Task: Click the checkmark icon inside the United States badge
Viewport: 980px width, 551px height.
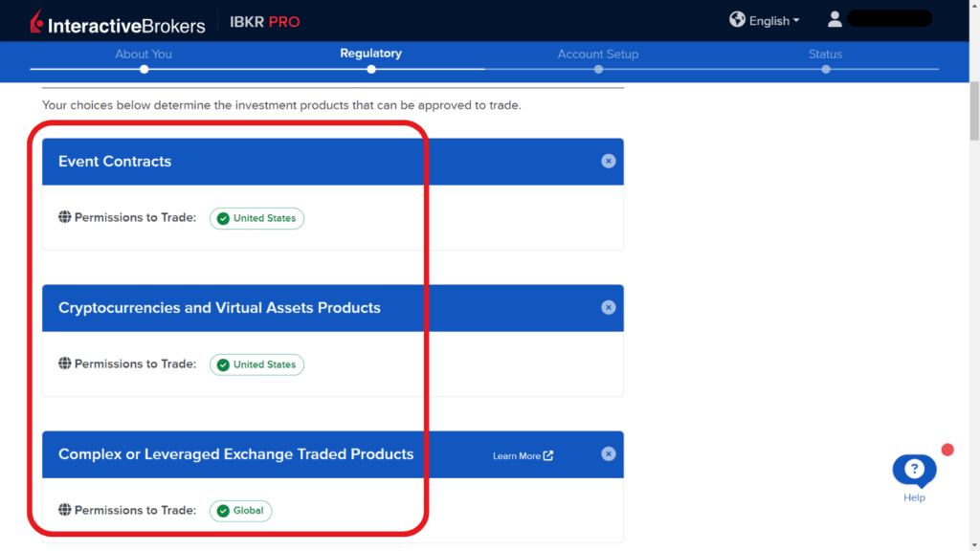Action: pyautogui.click(x=224, y=218)
